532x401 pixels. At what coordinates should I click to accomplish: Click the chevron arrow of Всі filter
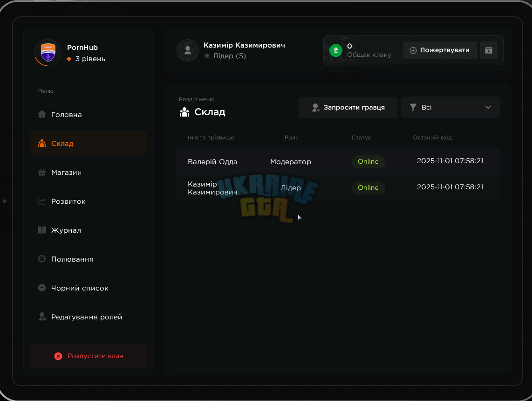488,107
